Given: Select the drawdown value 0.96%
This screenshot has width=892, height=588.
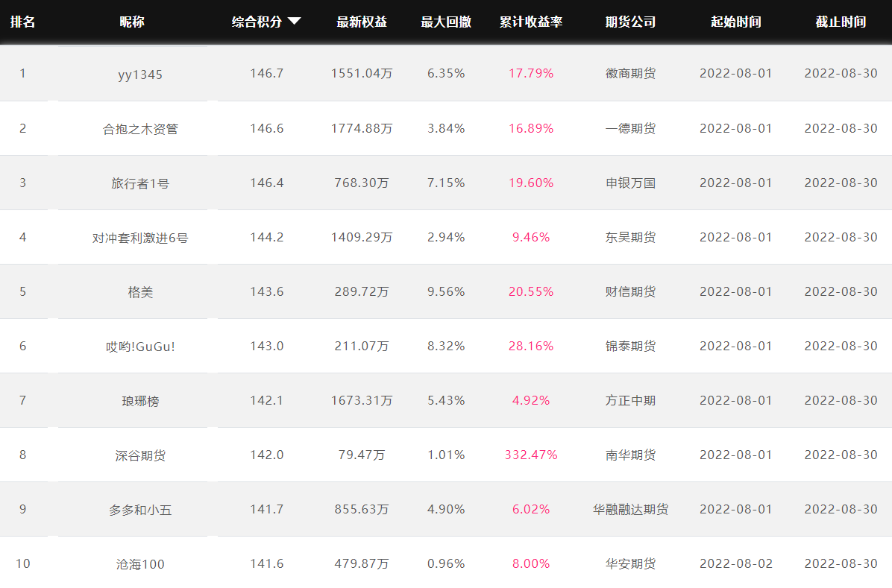Looking at the screenshot, I should point(446,563).
